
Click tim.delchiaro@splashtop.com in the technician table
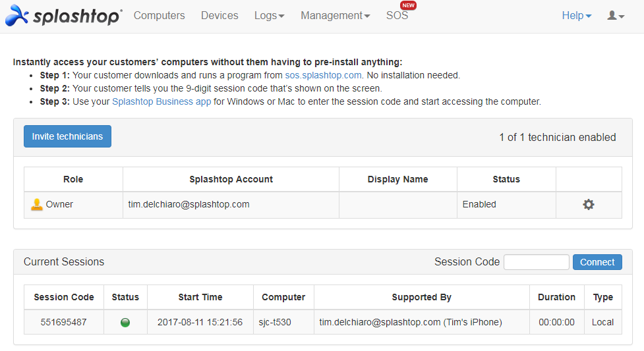189,204
